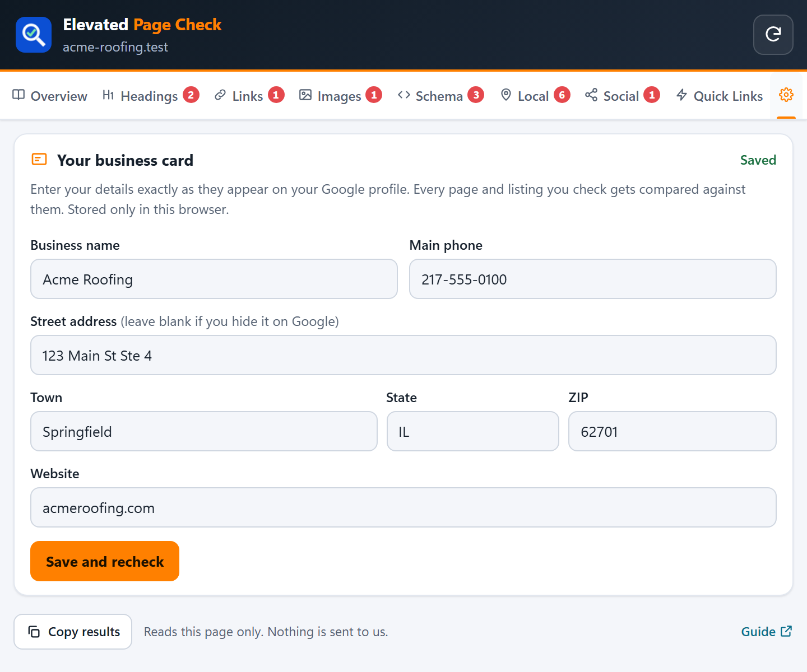
Task: Focus the ZIP field with 62701
Action: tap(672, 431)
